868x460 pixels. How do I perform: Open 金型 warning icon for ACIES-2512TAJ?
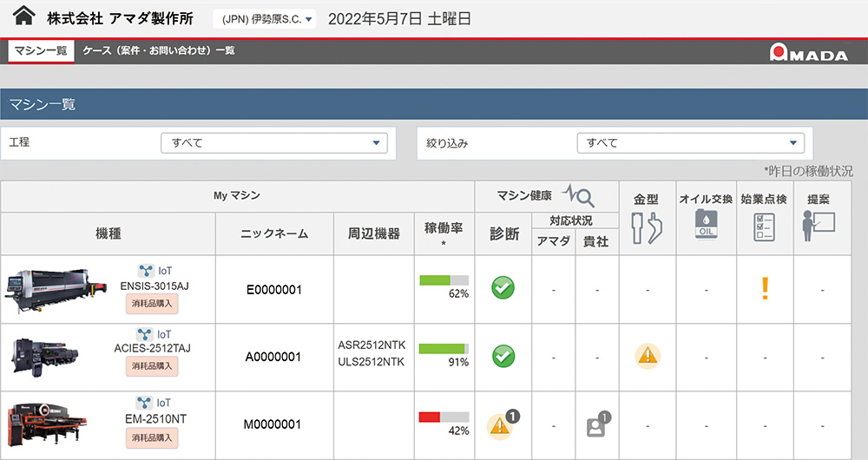coord(648,356)
